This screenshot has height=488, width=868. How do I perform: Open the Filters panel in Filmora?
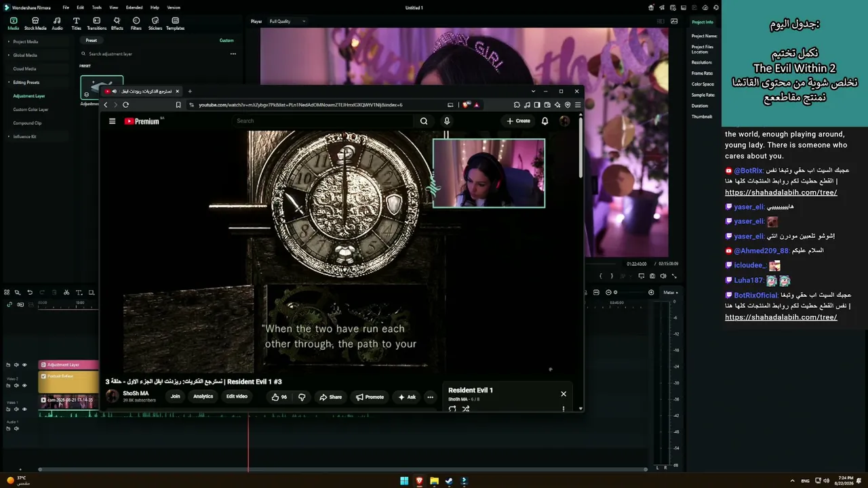pos(136,24)
